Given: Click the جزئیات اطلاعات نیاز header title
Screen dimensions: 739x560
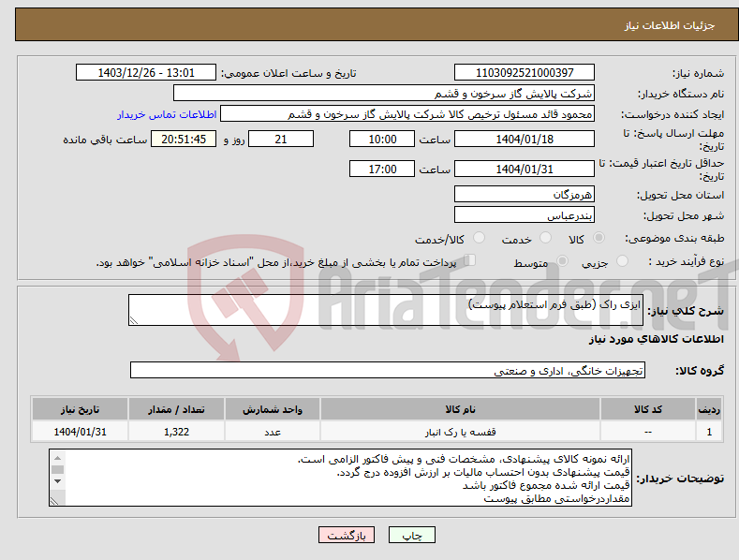Looking at the screenshot, I should [x=670, y=25].
